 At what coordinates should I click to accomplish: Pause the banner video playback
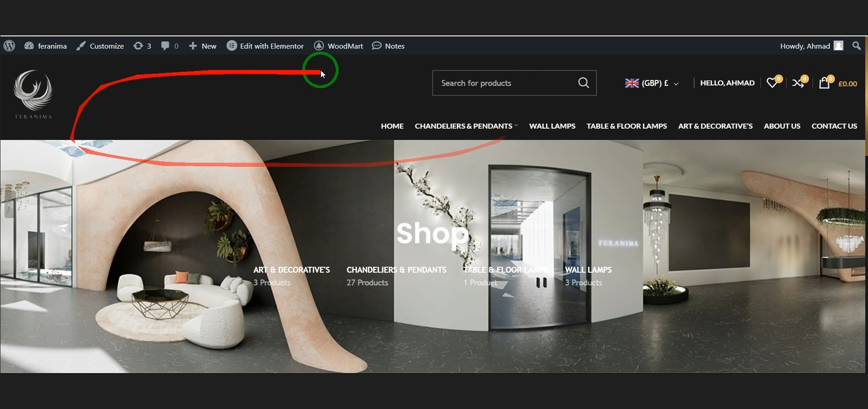pos(541,283)
